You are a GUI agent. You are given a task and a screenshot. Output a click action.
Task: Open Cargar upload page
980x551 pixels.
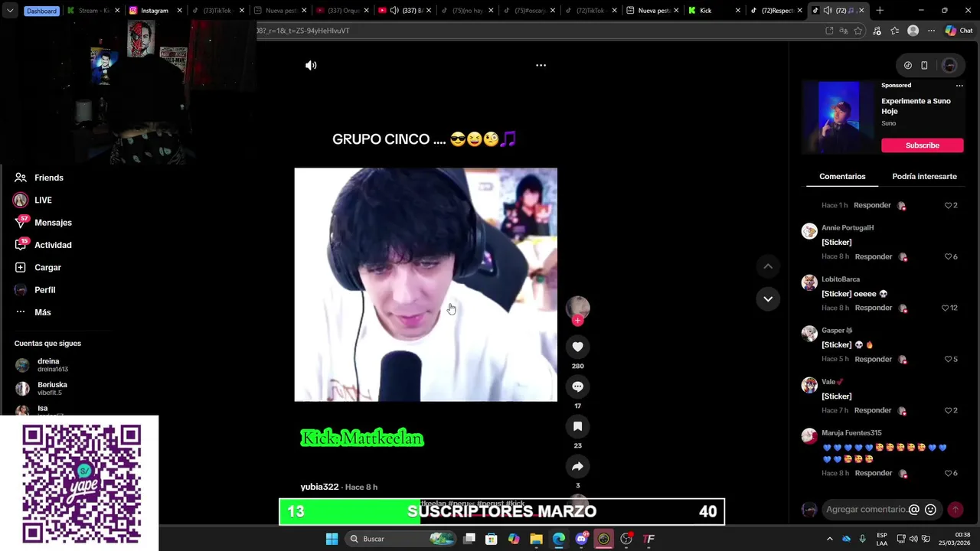click(38, 267)
